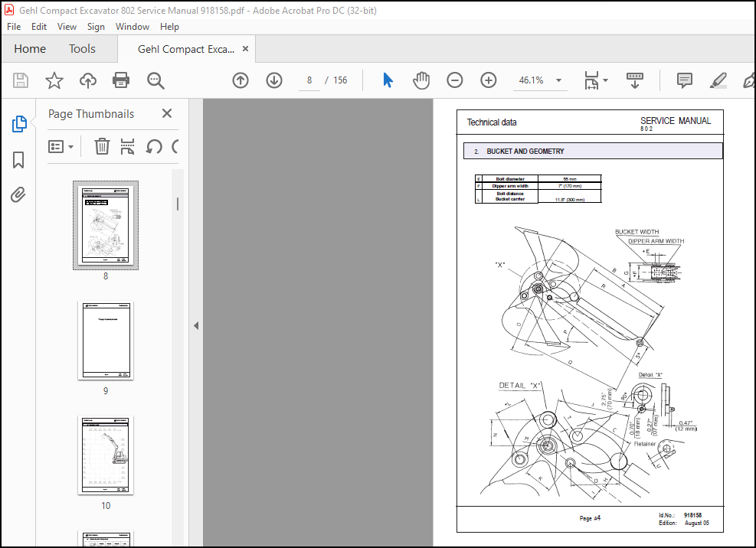This screenshot has height=548, width=756.
Task: Close the Gehl Compact Exca... tab
Action: coord(245,49)
